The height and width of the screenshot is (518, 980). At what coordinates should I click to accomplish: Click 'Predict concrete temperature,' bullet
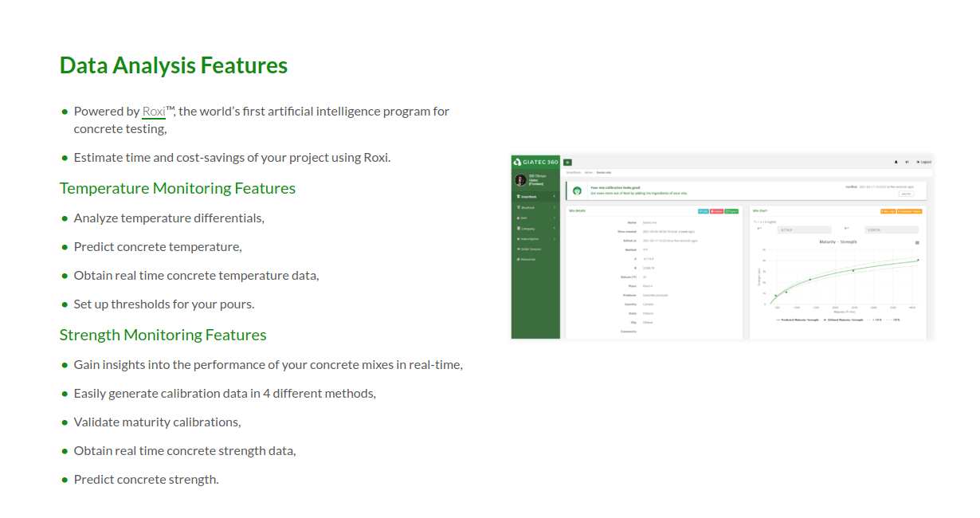tap(158, 247)
